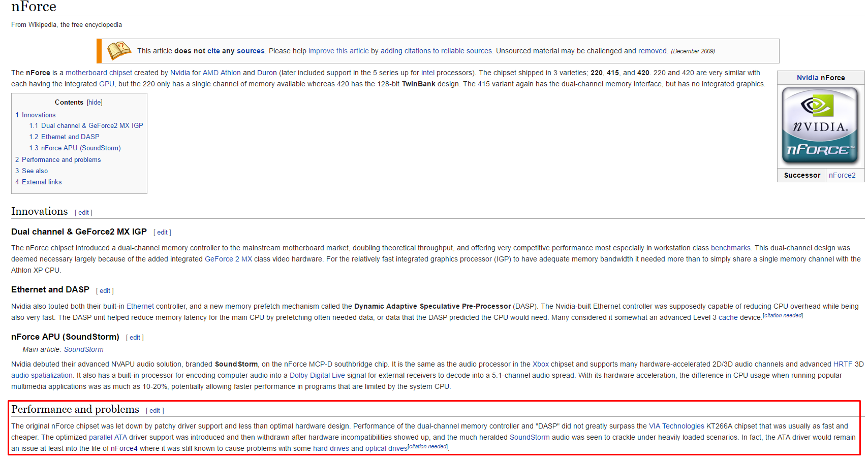Click the question book icon in citation notice

[x=119, y=51]
